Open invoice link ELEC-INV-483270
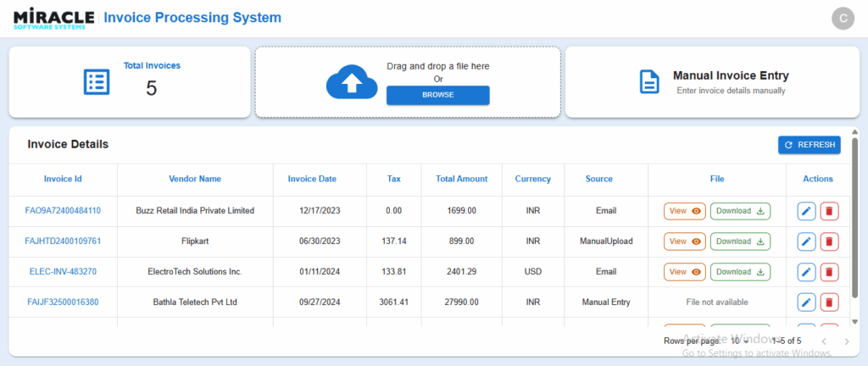This screenshot has width=868, height=366. click(x=63, y=271)
